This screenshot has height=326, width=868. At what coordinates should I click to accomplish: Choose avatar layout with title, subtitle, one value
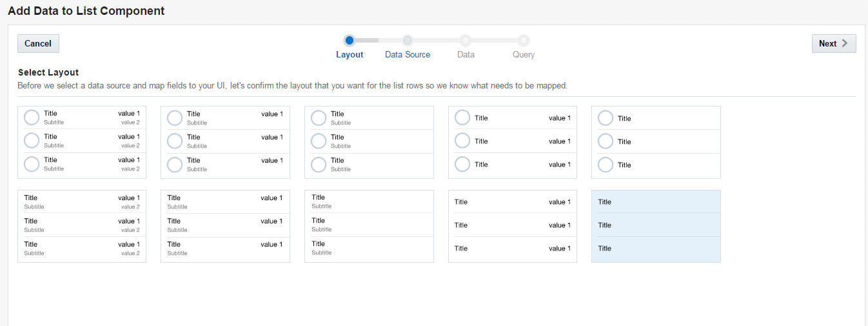[225, 142]
